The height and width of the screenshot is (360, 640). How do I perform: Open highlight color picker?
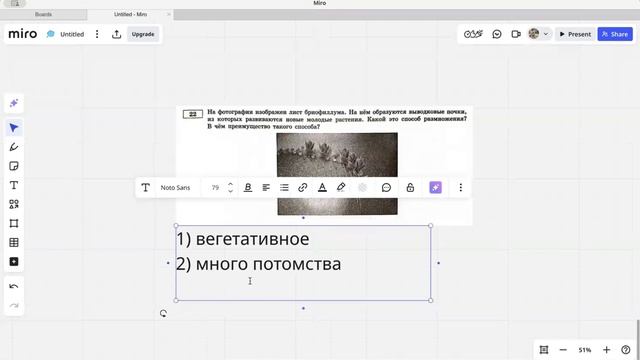(x=341, y=187)
